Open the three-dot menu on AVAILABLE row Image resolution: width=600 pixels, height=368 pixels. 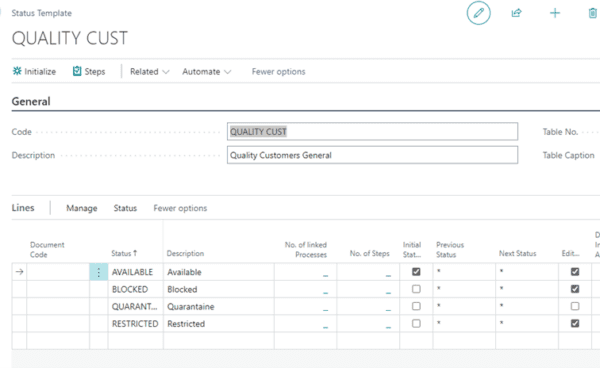pyautogui.click(x=98, y=272)
